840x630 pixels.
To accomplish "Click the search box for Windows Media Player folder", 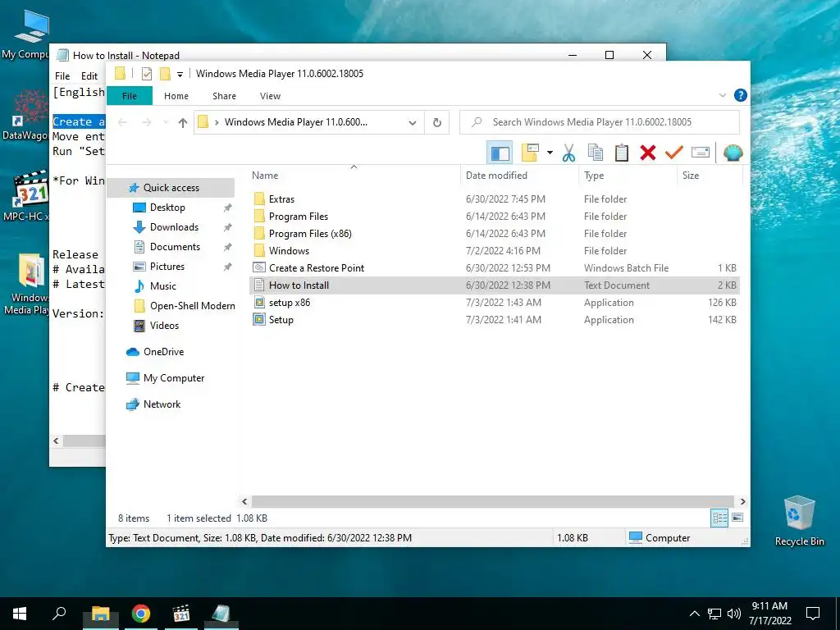I will point(600,122).
